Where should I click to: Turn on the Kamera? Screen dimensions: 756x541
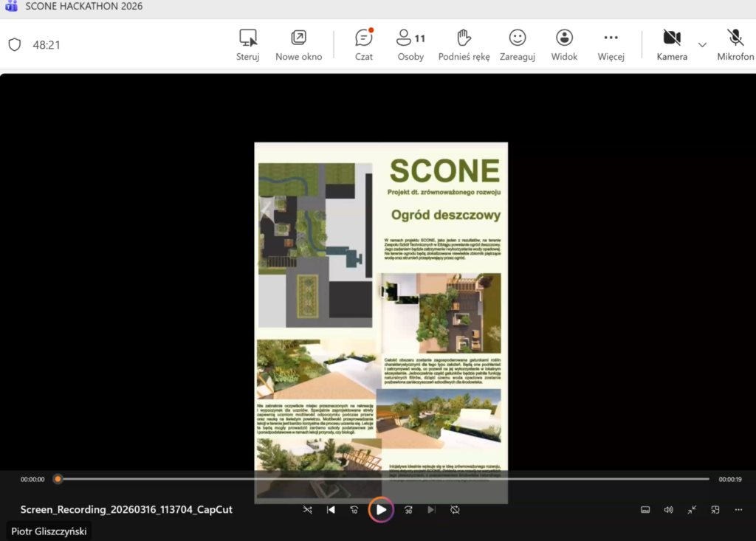(x=671, y=44)
